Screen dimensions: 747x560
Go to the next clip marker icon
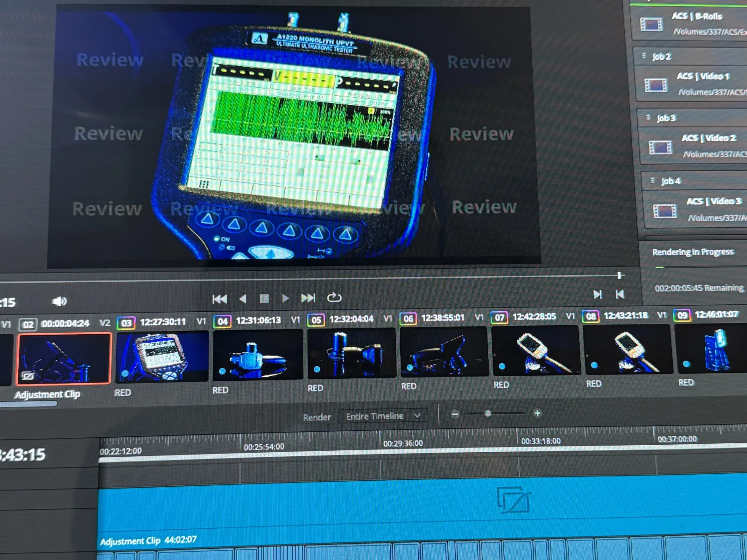tap(597, 294)
